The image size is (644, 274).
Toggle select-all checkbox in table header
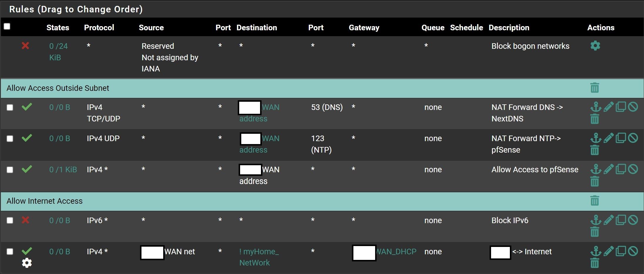tap(7, 26)
